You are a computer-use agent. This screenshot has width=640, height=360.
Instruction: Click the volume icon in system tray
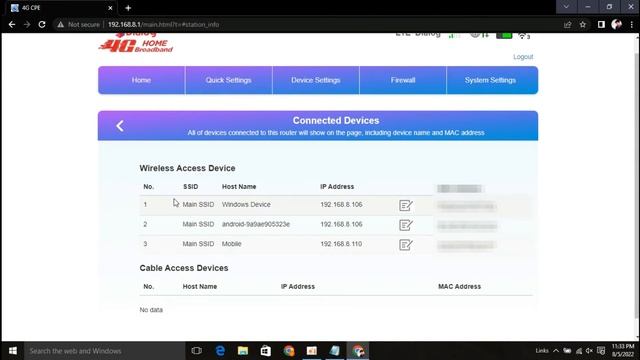(589, 351)
